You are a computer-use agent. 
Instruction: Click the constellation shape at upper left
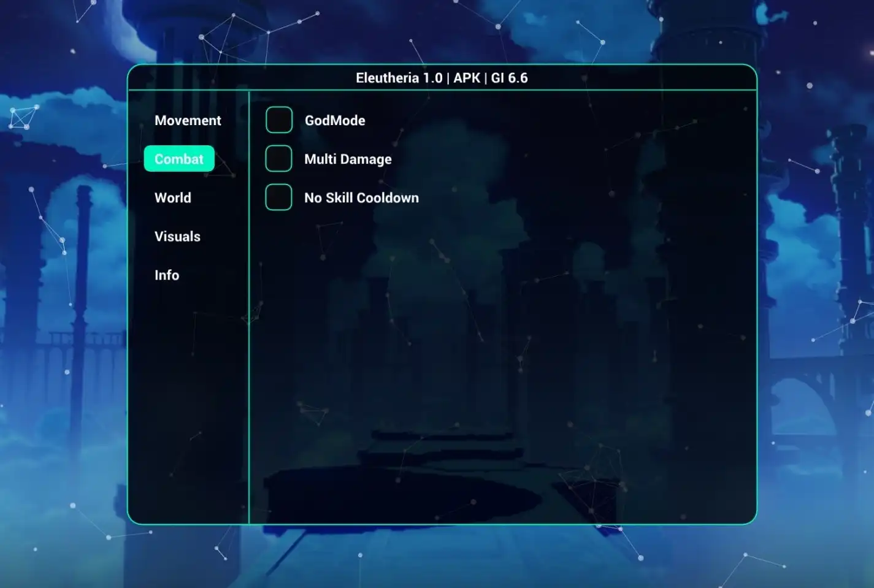pos(23,116)
